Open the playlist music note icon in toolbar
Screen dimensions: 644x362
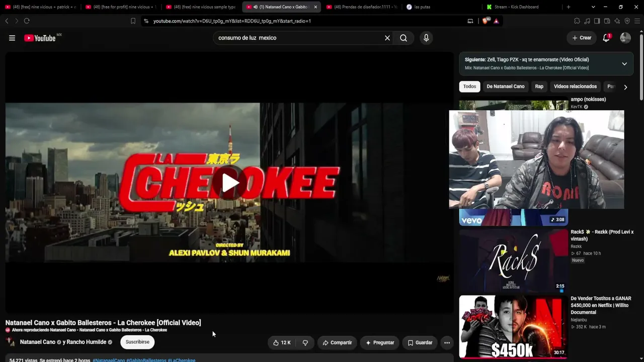click(x=587, y=21)
